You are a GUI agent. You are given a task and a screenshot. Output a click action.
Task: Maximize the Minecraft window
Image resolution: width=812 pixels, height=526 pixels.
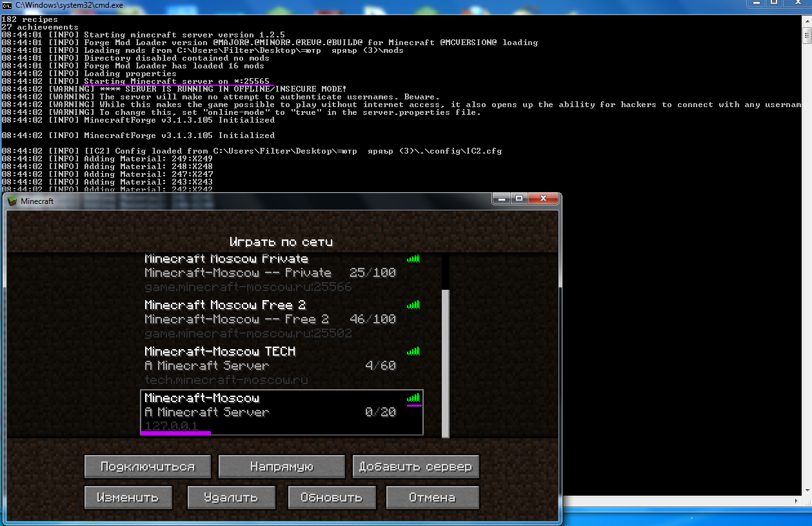coord(519,199)
